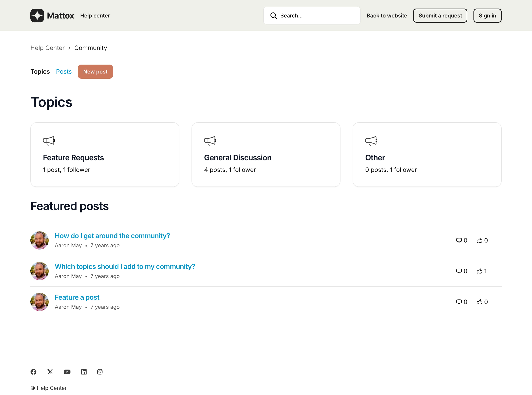
Task: Click thumbs-up icon on 'Which topics' post
Action: click(479, 271)
